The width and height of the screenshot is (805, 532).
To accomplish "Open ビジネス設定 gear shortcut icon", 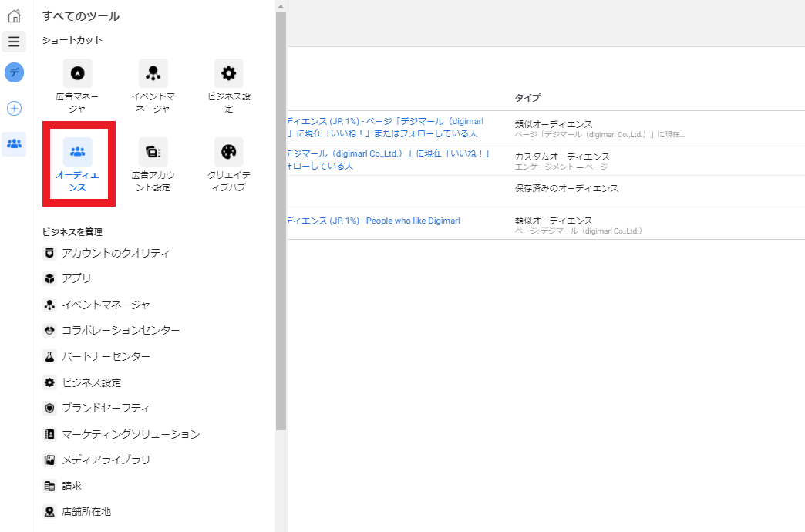I will [x=228, y=73].
